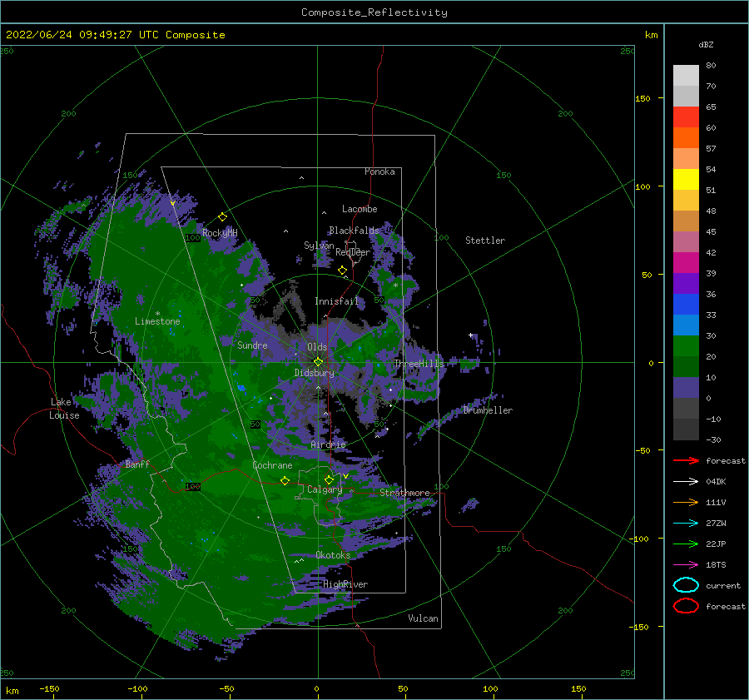Click the red forecast arrow in legend

point(686,460)
